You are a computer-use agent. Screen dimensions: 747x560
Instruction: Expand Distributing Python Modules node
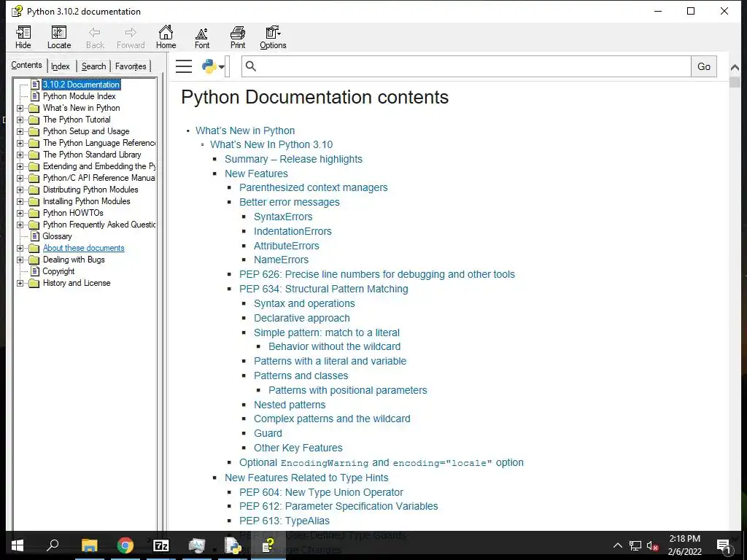tap(20, 190)
